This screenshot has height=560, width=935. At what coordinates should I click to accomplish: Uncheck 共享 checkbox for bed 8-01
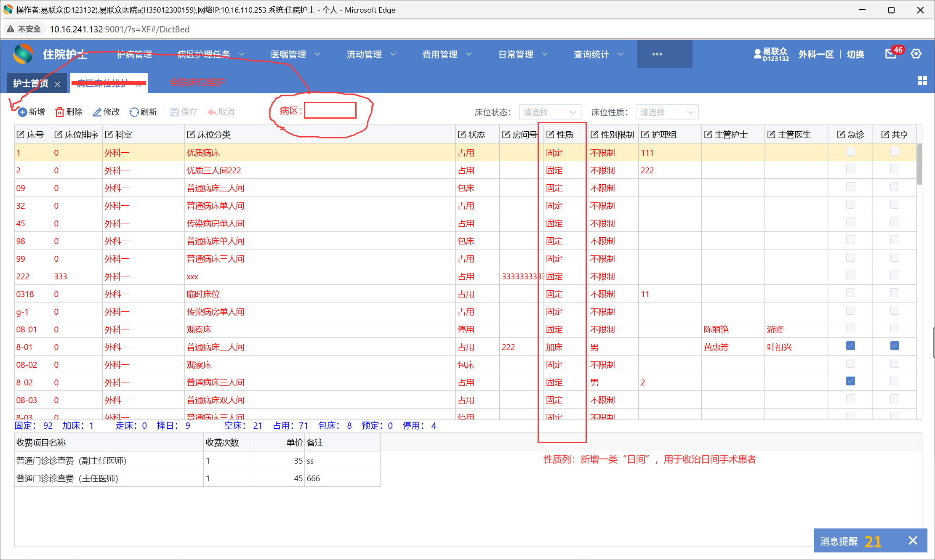(x=895, y=346)
